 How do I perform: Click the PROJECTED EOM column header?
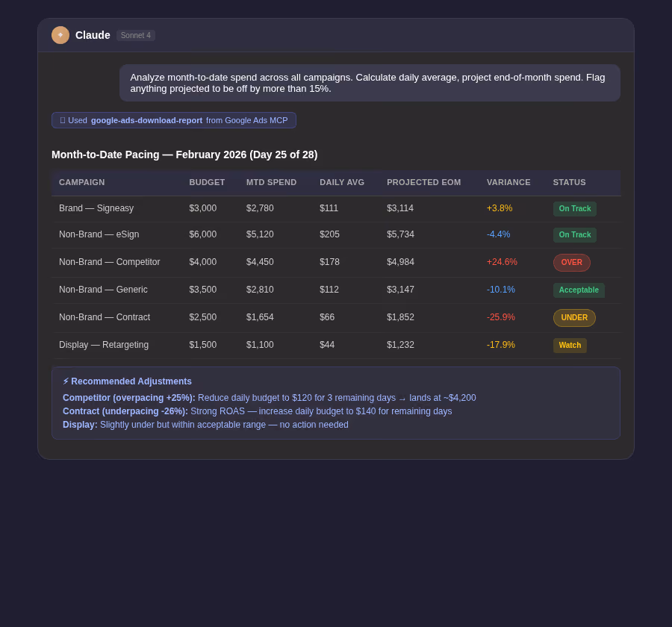pyautogui.click(x=423, y=182)
